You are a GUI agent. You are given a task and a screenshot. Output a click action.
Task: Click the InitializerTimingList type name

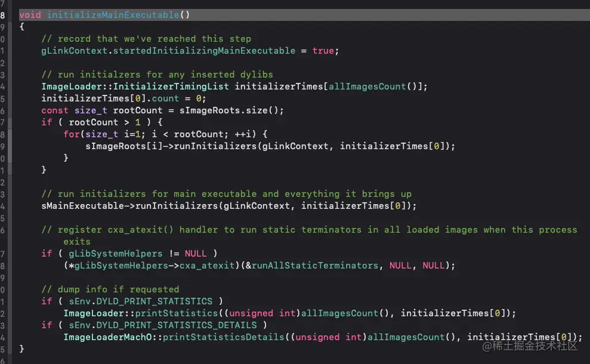click(171, 87)
